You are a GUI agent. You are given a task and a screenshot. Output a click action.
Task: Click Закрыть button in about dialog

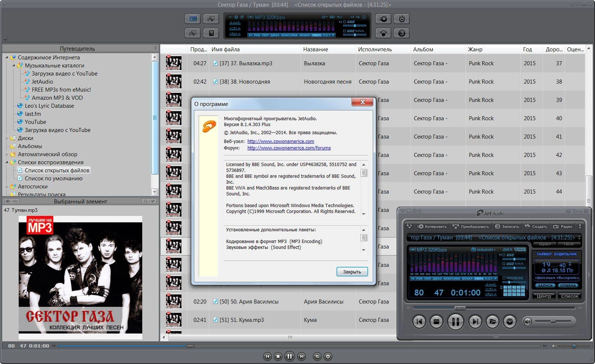(x=352, y=272)
